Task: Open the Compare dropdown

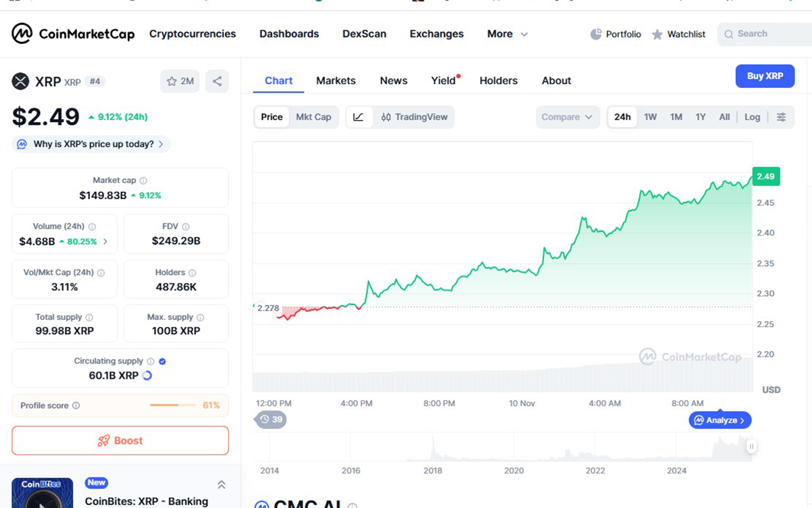Action: click(567, 117)
